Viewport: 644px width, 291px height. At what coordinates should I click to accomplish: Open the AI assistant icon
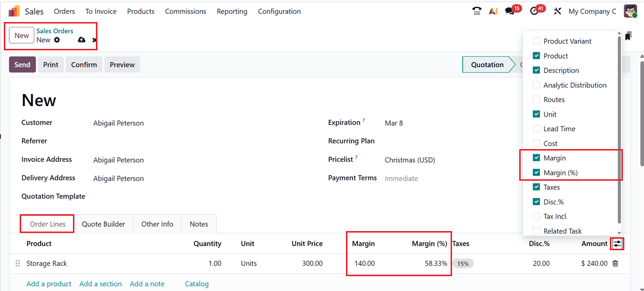[x=493, y=11]
